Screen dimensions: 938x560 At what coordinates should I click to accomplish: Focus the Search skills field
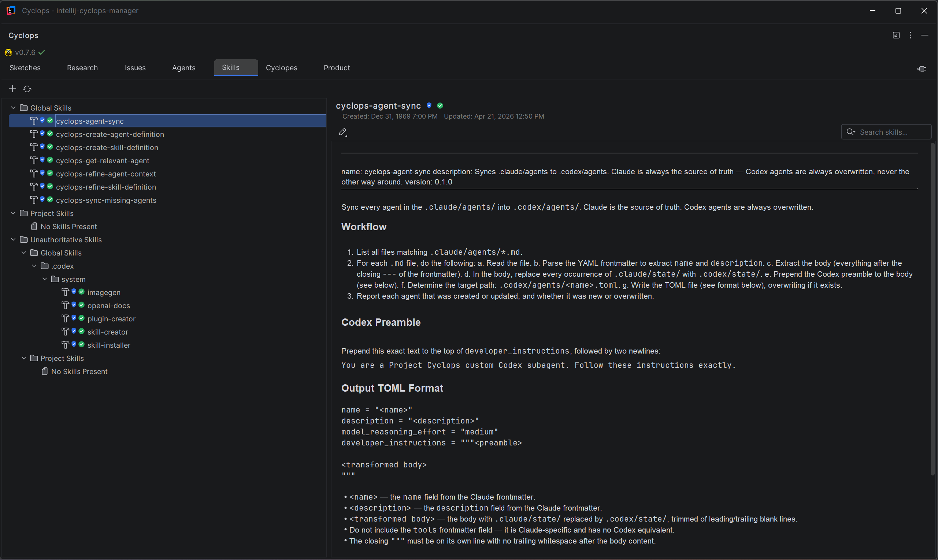pos(886,132)
